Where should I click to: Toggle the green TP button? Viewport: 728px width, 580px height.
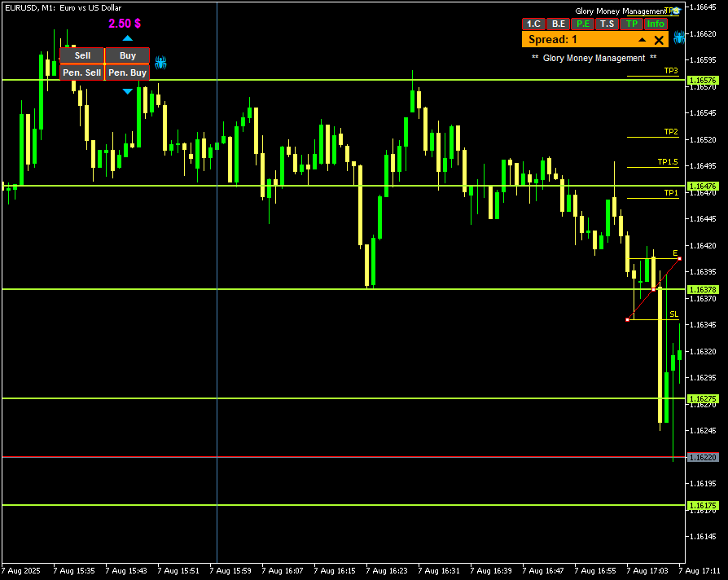click(631, 24)
